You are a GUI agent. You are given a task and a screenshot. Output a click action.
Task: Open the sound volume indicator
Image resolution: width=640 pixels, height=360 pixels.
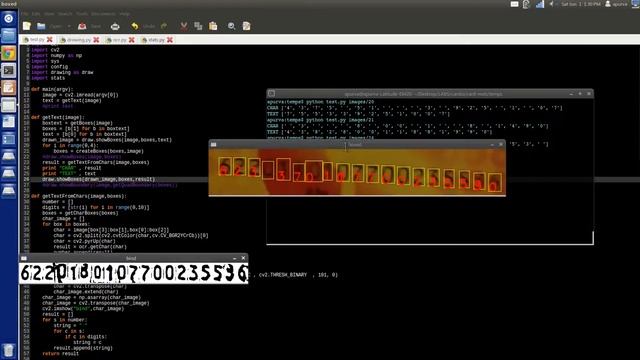click(x=551, y=4)
